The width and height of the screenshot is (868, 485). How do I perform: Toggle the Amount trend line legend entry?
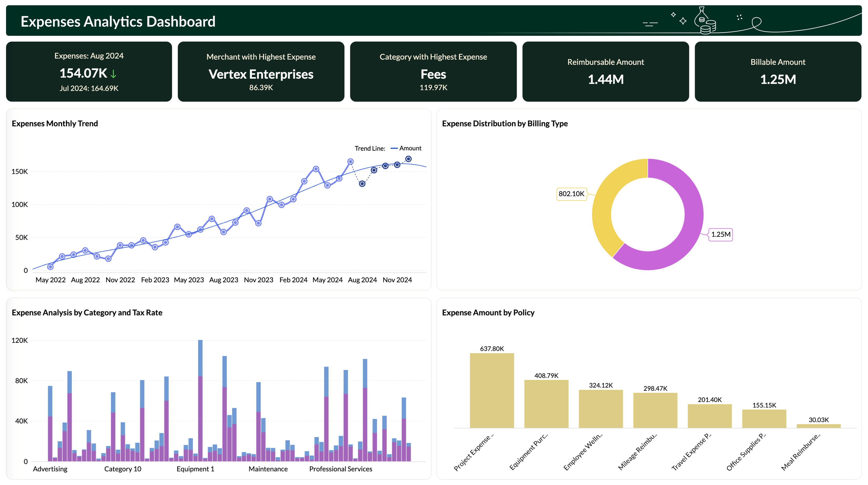[x=406, y=148]
